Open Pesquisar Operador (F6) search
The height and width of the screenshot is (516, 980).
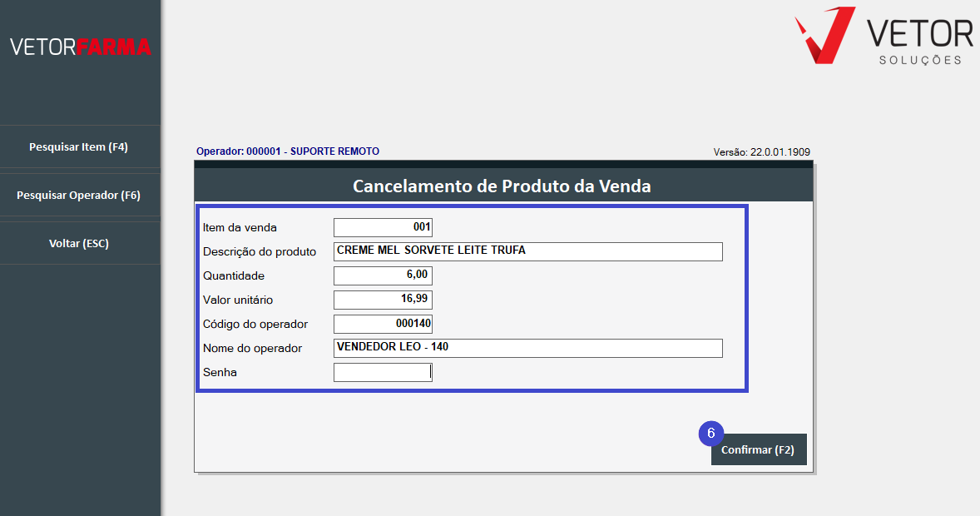[x=79, y=195]
